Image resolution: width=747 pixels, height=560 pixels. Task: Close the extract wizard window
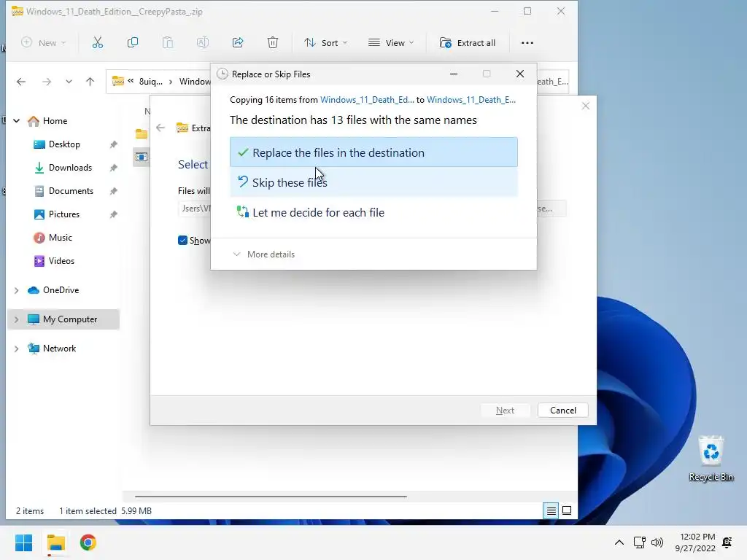tap(586, 106)
